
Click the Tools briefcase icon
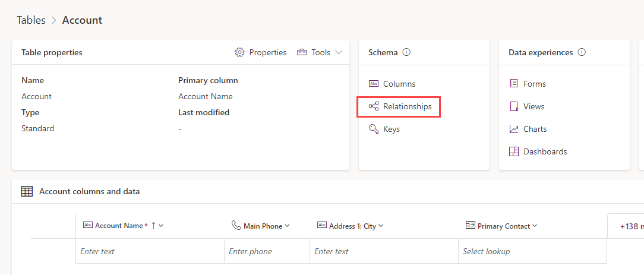302,52
